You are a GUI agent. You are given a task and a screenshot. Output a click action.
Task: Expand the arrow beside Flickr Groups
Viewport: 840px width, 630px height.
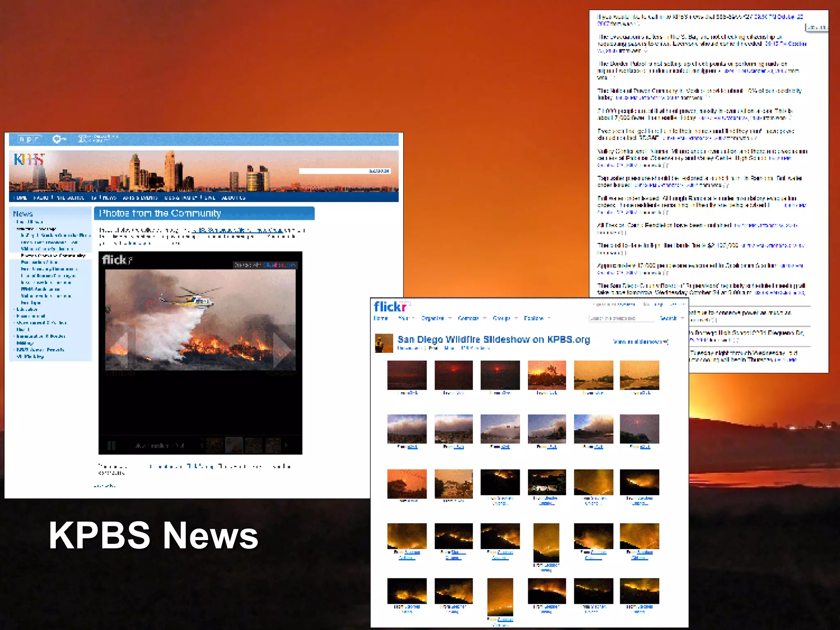tap(516, 318)
